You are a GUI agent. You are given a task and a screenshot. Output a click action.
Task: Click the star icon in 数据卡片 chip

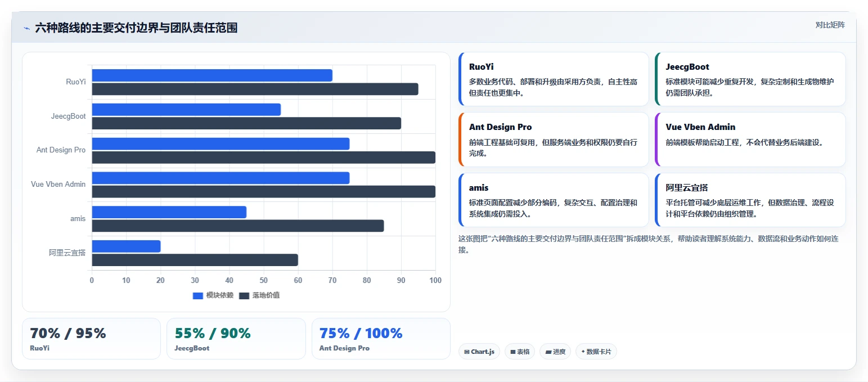tap(583, 352)
